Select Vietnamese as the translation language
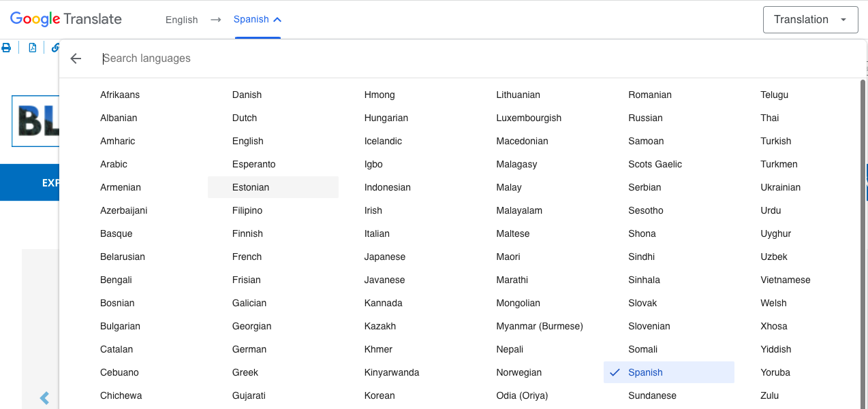Screen dimensions: 868x409 point(785,280)
